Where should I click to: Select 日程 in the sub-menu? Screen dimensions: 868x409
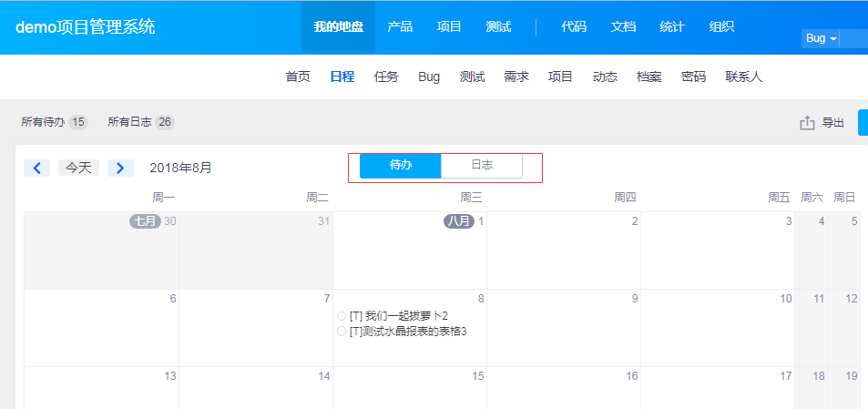coord(342,77)
